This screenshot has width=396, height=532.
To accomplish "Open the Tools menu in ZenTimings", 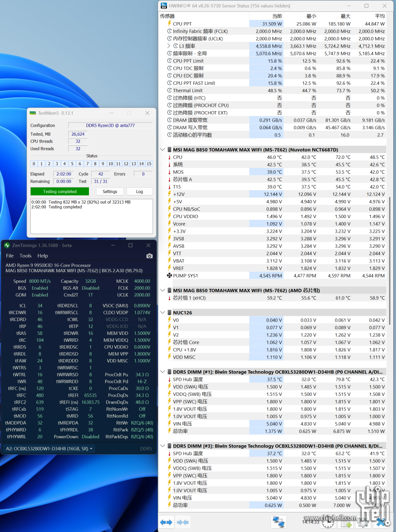I will (x=25, y=256).
